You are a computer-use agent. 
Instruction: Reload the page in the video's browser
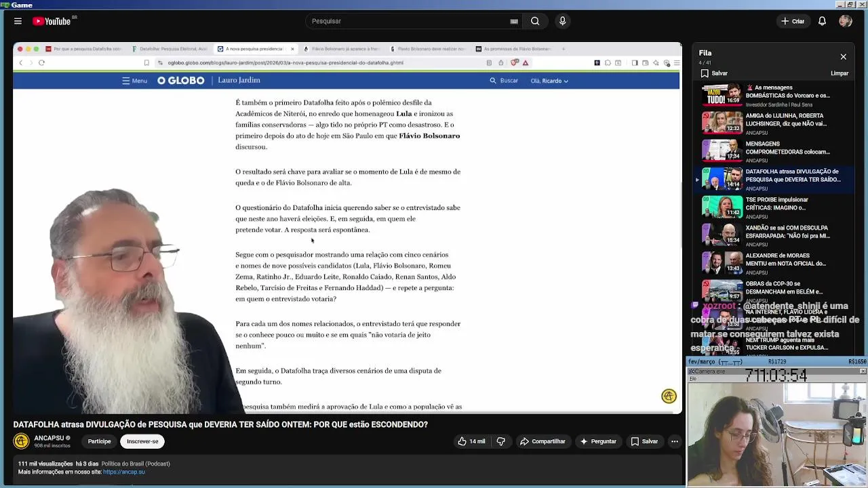click(x=41, y=62)
